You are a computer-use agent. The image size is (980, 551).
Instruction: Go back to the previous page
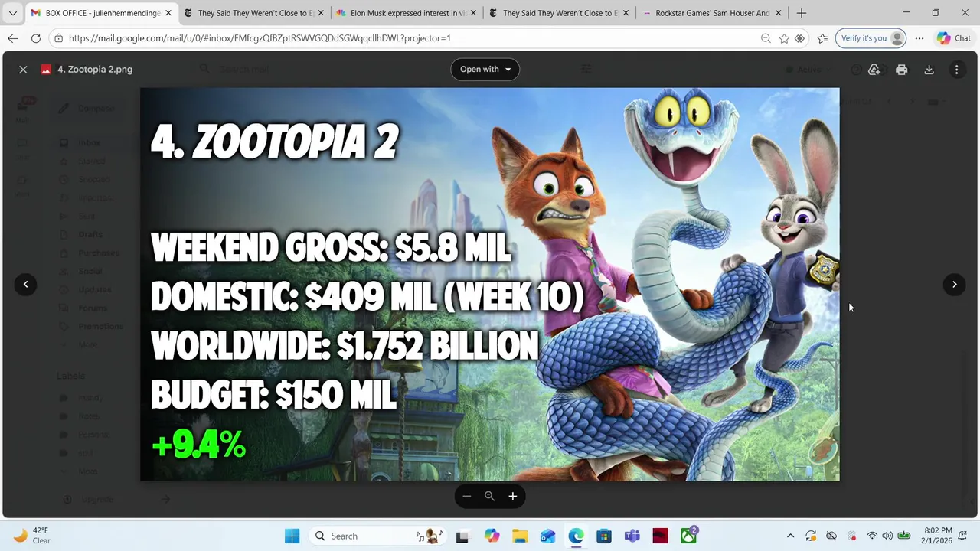pyautogui.click(x=13, y=38)
